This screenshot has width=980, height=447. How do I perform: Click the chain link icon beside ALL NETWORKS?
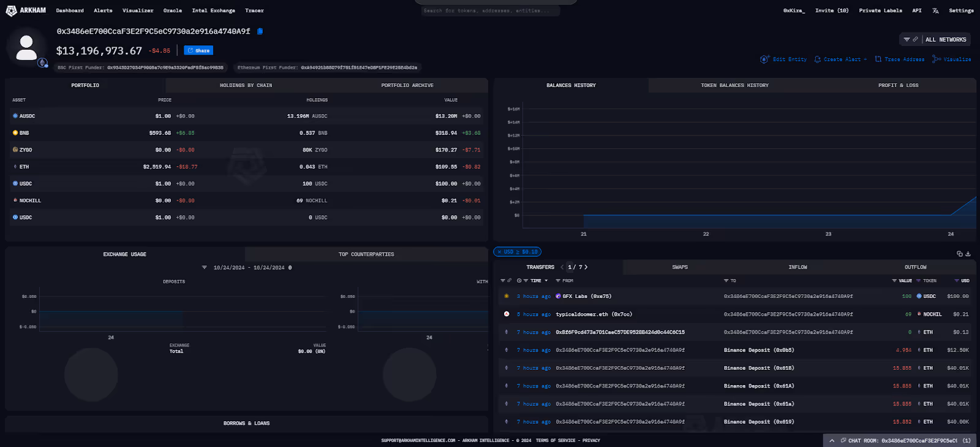click(915, 39)
